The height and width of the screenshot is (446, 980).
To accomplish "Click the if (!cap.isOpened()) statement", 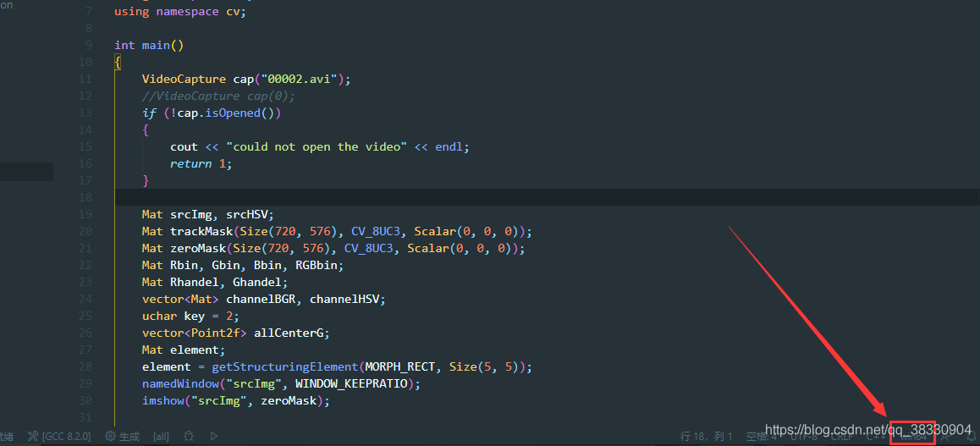I will pos(212,113).
